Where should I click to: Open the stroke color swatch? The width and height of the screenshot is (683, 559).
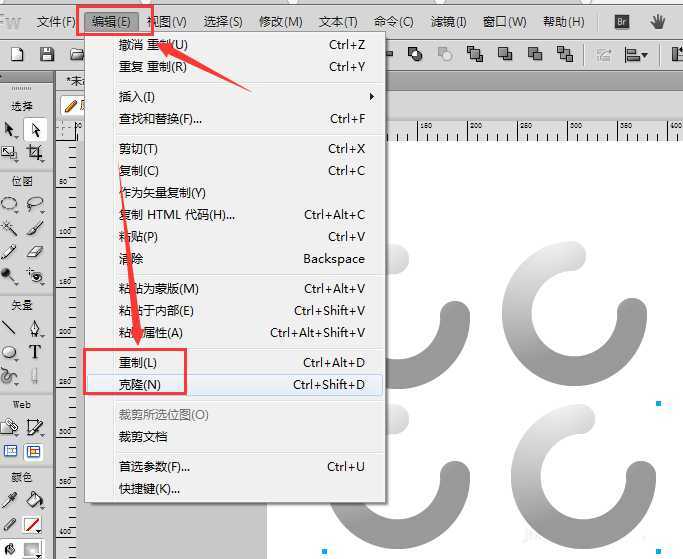31,525
